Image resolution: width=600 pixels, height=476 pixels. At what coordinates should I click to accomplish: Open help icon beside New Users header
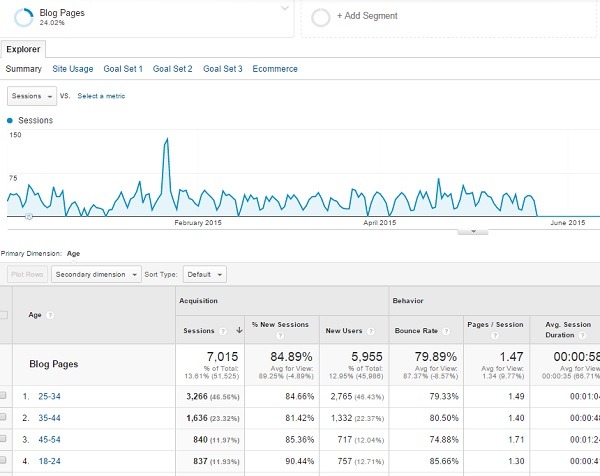(x=370, y=331)
